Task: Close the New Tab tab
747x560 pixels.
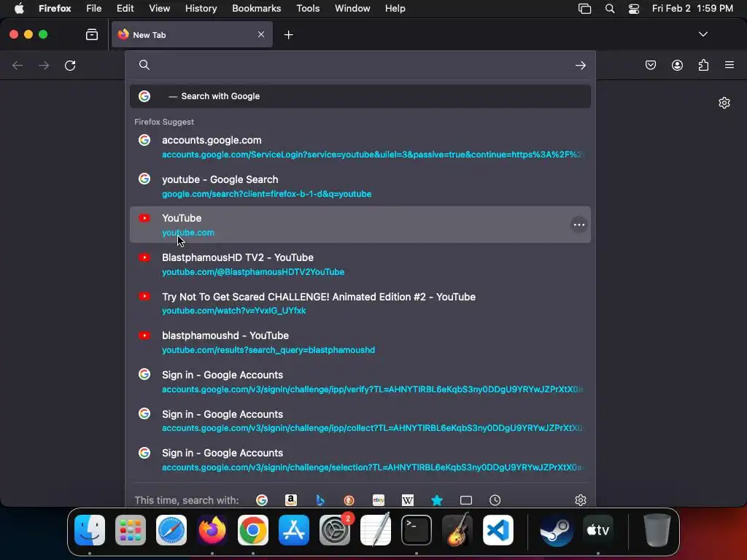Action: pos(261,34)
